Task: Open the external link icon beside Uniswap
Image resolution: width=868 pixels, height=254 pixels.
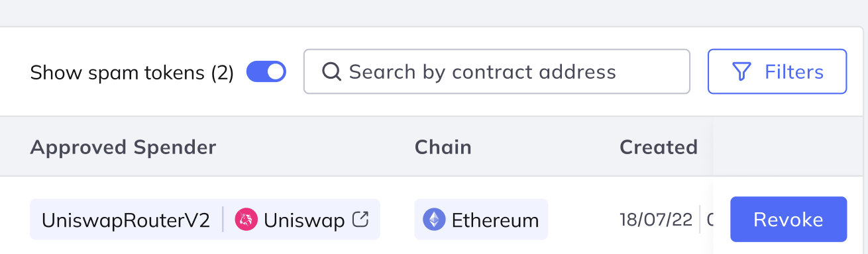Action: (360, 219)
